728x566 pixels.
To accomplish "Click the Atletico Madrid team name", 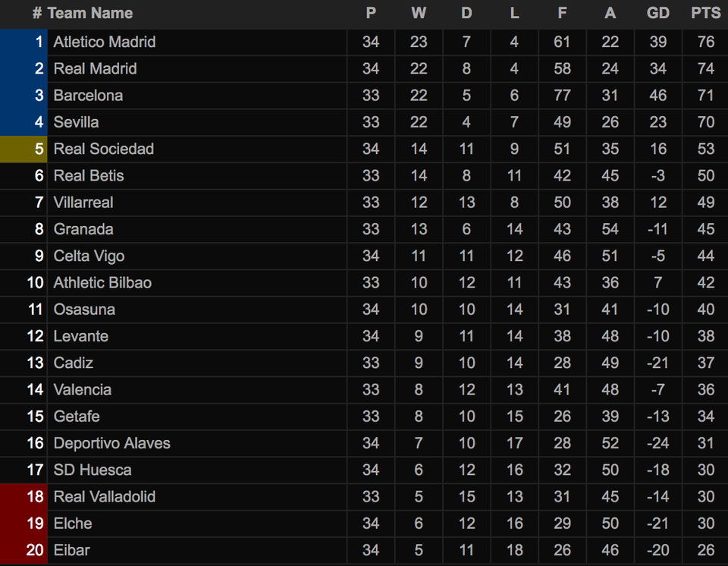I will [x=105, y=42].
